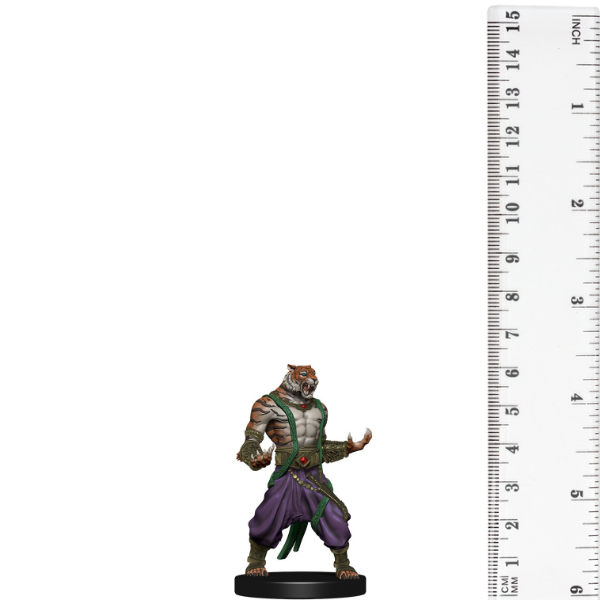Click the "11" centimeter mark number
The width and height of the screenshot is (600, 600).
tap(513, 175)
